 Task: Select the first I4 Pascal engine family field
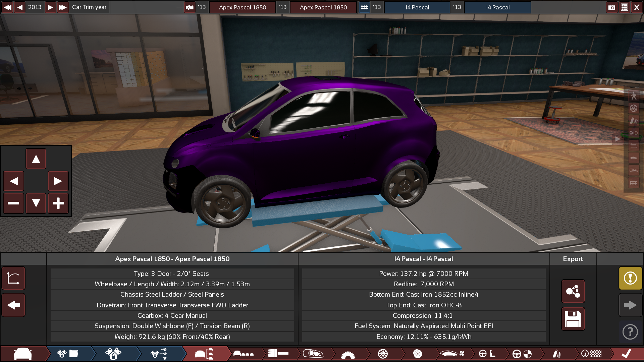(417, 7)
